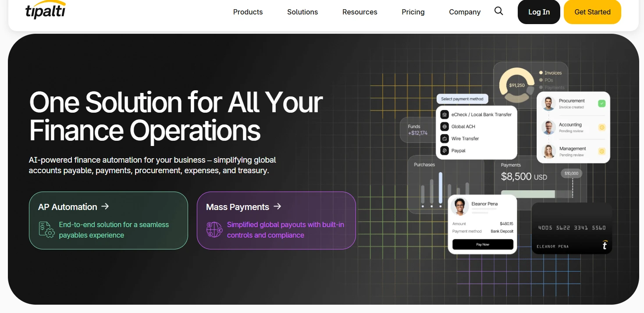Open the Solutions menu
The image size is (644, 313).
click(x=302, y=12)
